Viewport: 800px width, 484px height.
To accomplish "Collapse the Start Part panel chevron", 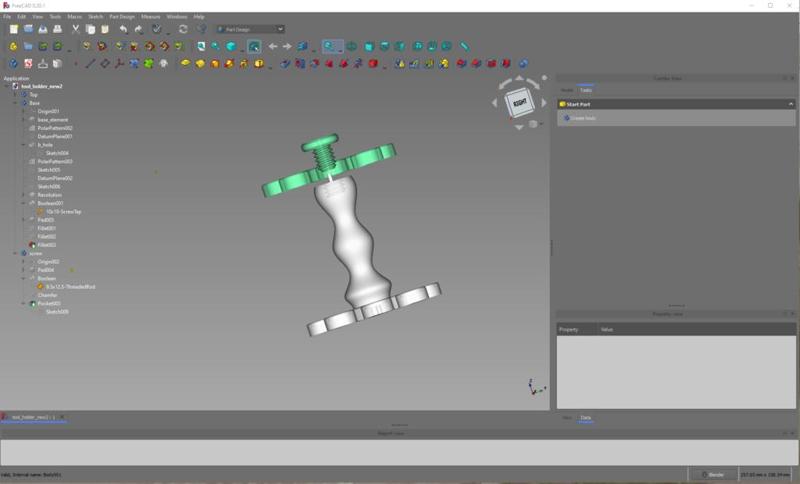I will pos(791,104).
